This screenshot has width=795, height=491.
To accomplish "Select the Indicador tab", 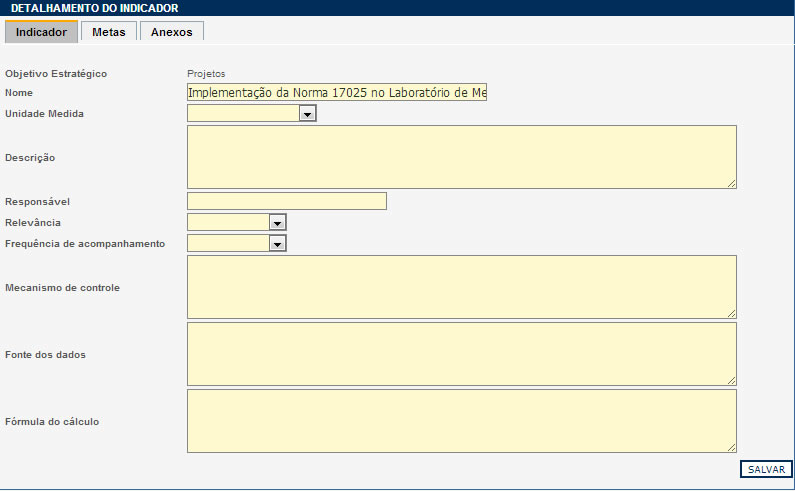I will 41,32.
